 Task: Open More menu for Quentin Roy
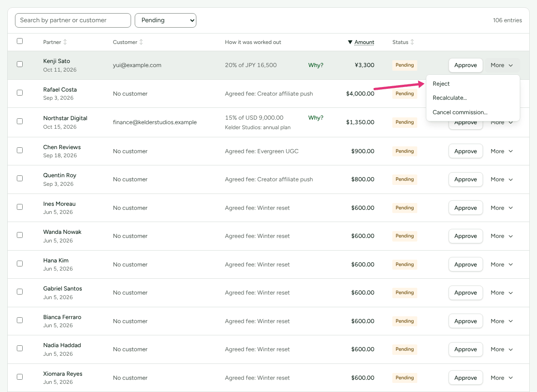pos(502,179)
